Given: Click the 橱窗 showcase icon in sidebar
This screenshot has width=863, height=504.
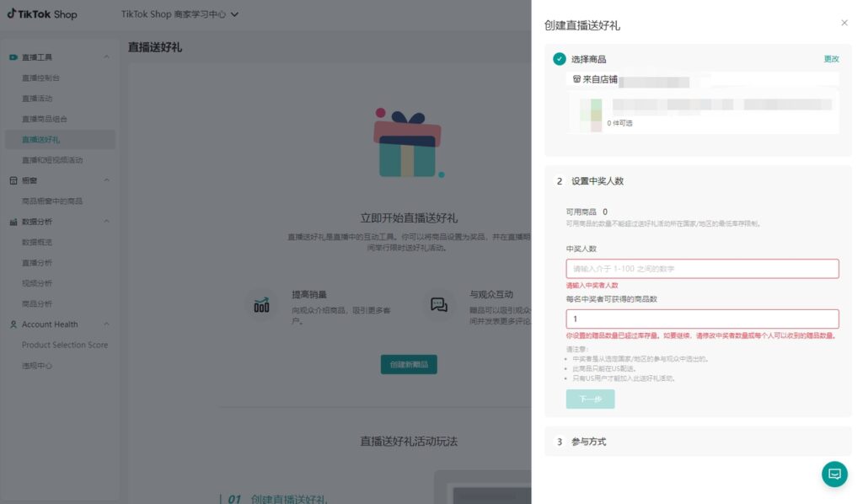Looking at the screenshot, I should coord(13,180).
